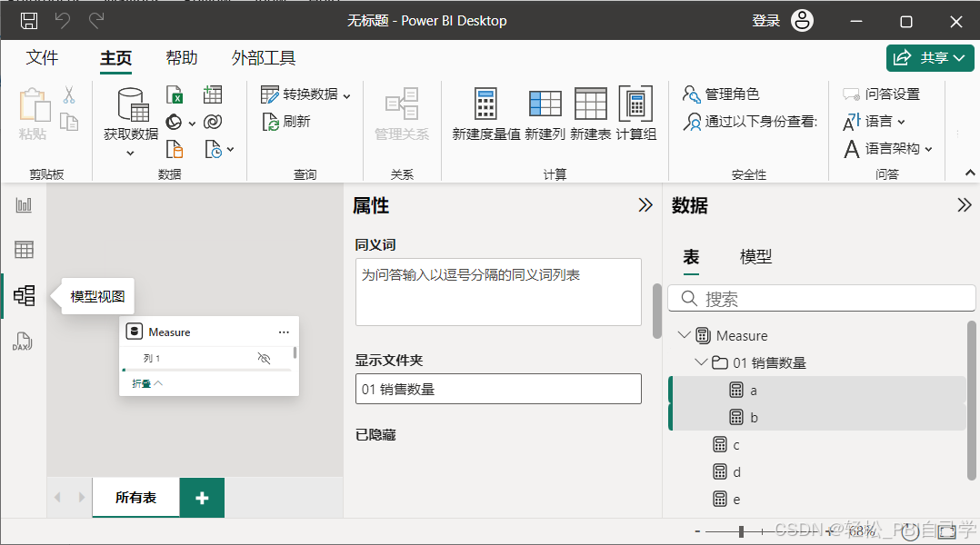Open the 语言架构 dropdown

pyautogui.click(x=929, y=149)
